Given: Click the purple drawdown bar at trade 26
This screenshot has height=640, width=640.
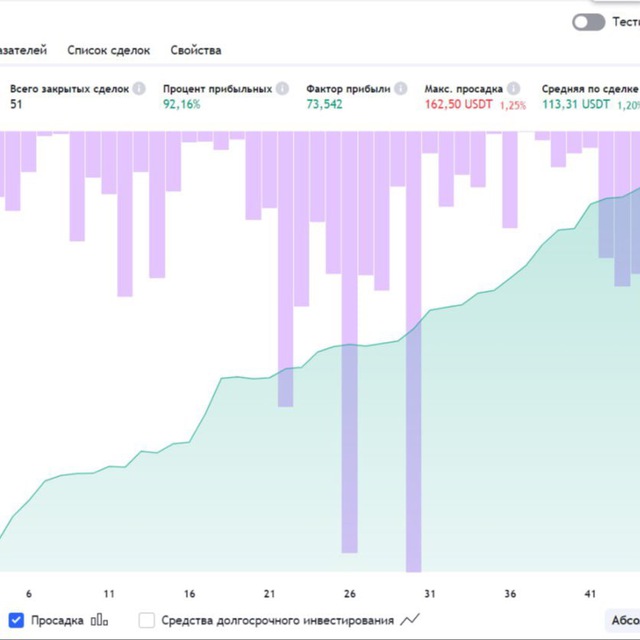Looking at the screenshot, I should (x=349, y=342).
